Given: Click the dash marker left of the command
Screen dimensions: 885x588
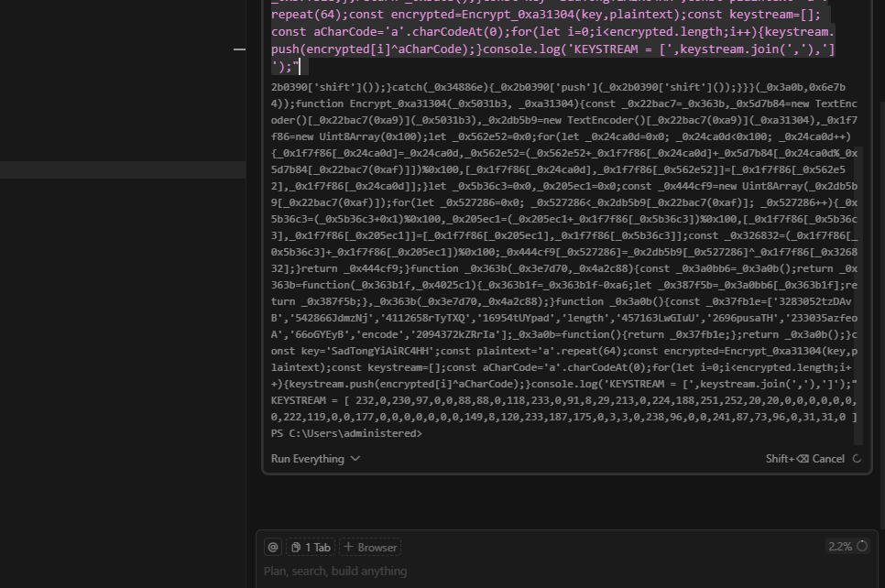Looking at the screenshot, I should coord(239,49).
